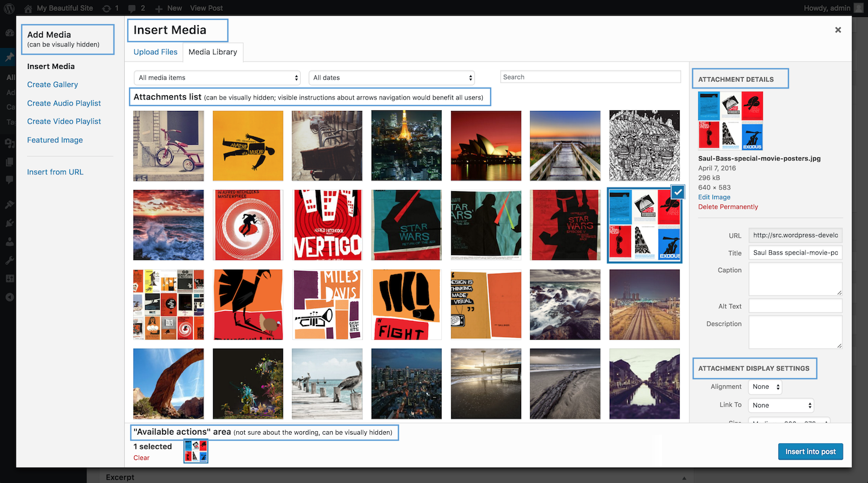Open My Beautiful Site home link
Viewport: 868px width, 483px height.
[58, 8]
